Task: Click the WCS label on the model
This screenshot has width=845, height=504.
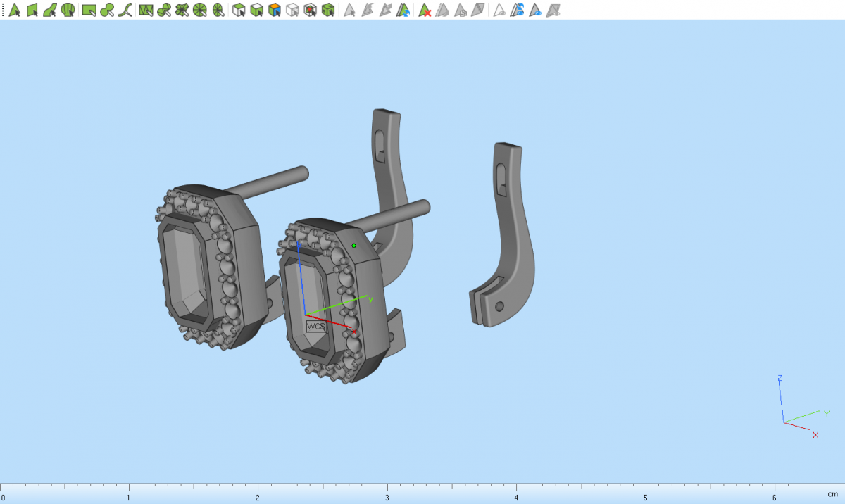Action: (x=316, y=327)
